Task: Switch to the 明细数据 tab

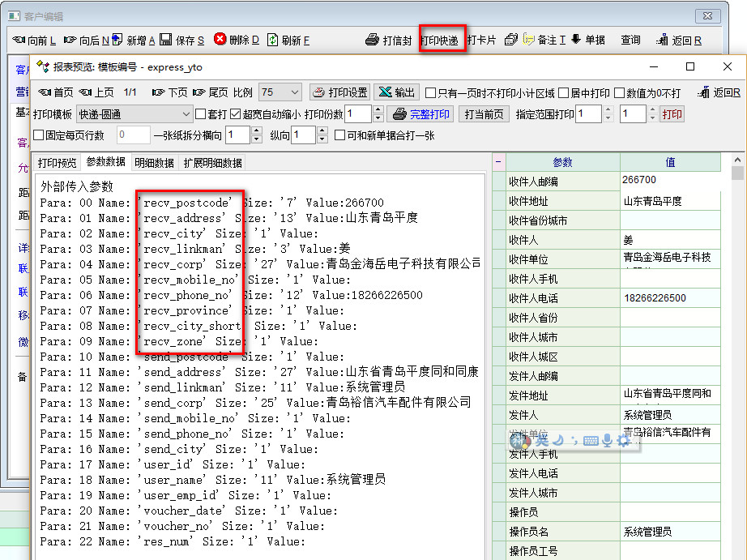Action: pos(154,162)
